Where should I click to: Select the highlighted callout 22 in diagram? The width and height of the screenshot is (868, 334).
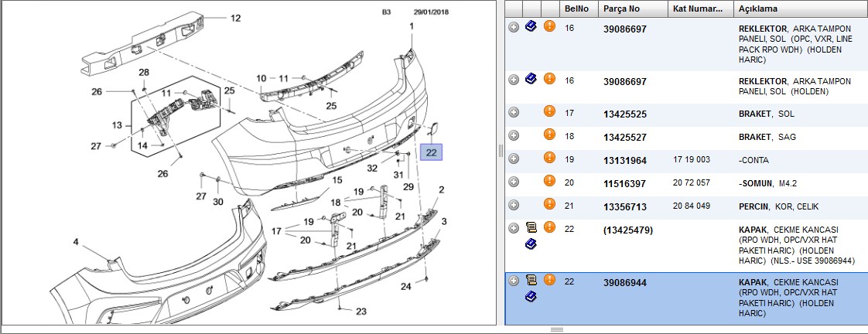tap(432, 152)
